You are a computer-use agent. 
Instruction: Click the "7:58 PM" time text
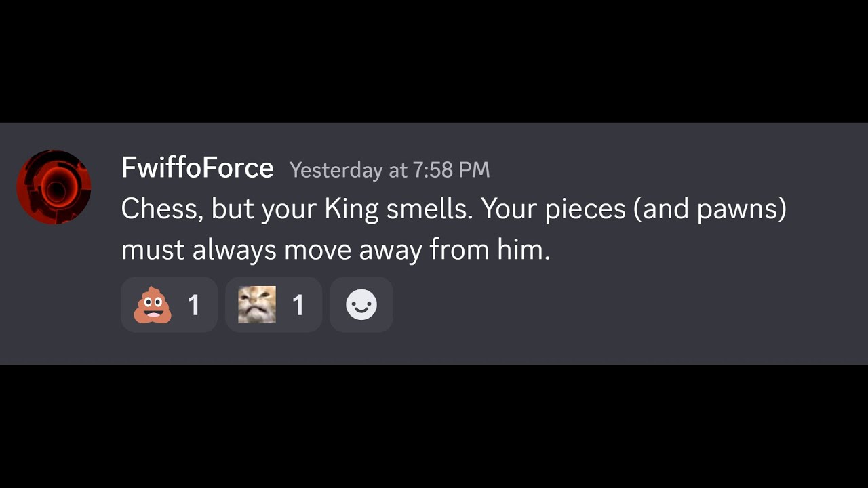point(450,169)
